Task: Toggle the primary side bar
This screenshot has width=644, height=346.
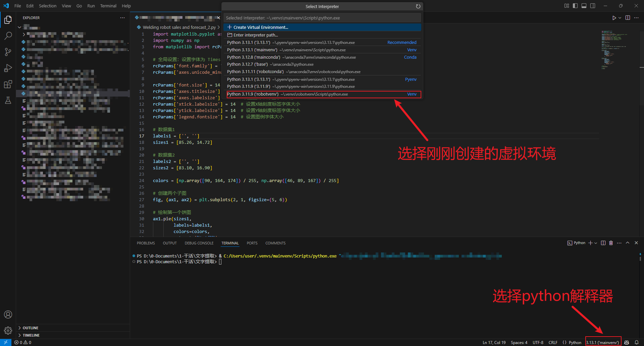Action: (575, 6)
